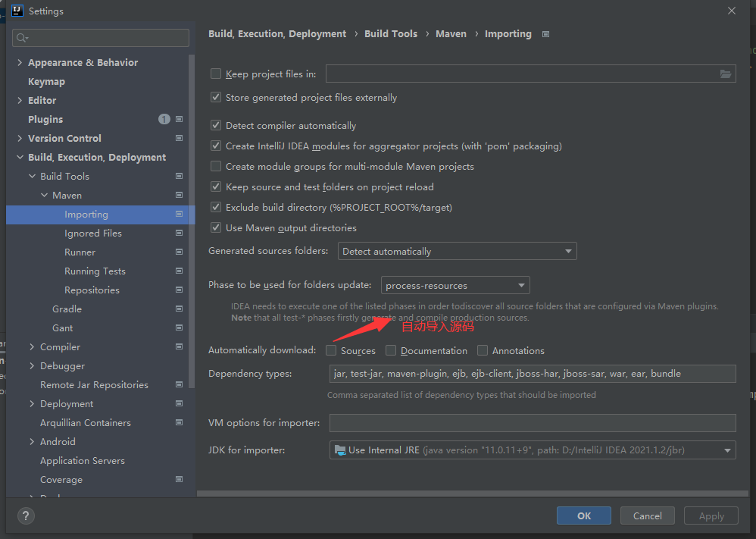Click the Plugins update count badge
The height and width of the screenshot is (539, 756).
pyautogui.click(x=164, y=119)
